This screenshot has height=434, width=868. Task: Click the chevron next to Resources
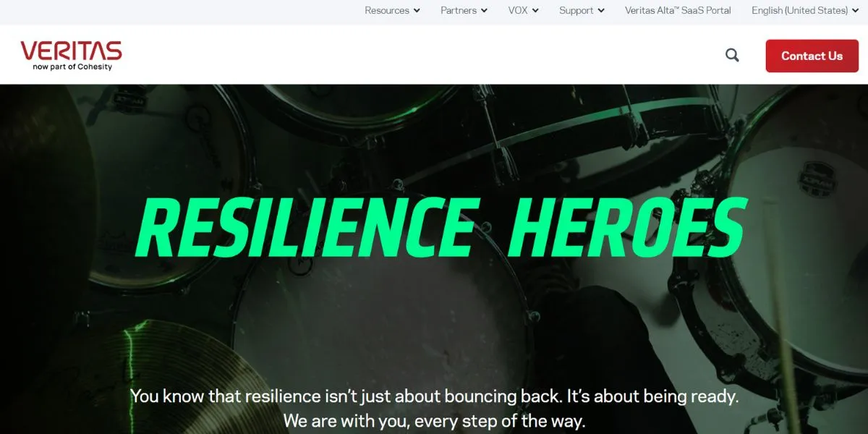coord(417,11)
